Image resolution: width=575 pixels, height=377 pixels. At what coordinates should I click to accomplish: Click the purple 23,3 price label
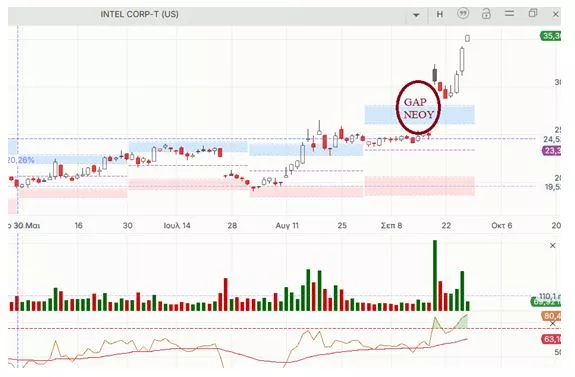coord(551,151)
